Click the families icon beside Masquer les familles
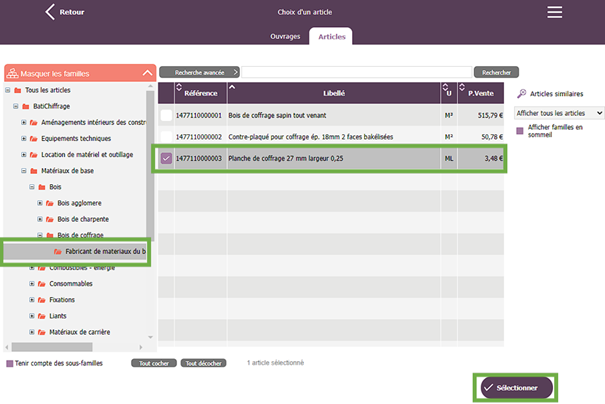Viewport: 605px width, 404px height. [x=13, y=73]
